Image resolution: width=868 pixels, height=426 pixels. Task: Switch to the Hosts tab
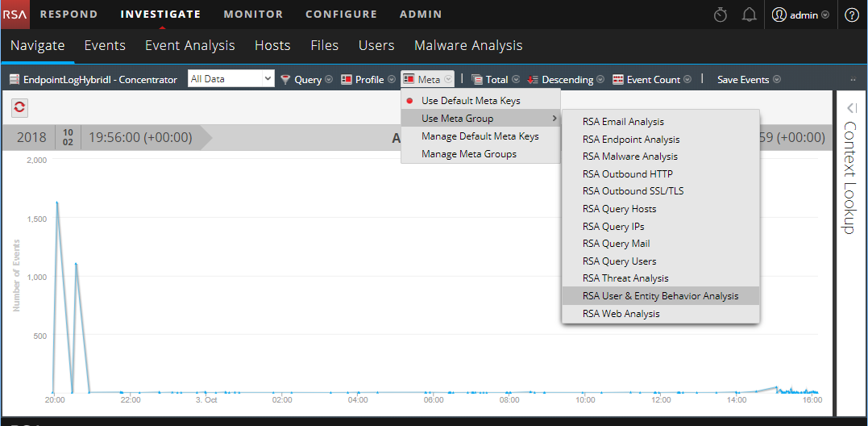coord(272,45)
